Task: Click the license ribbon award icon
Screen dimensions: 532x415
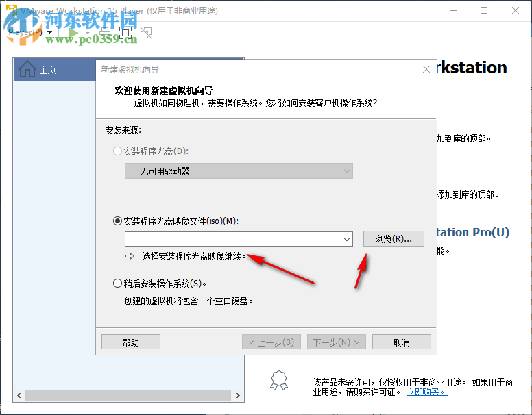Action: (279, 381)
